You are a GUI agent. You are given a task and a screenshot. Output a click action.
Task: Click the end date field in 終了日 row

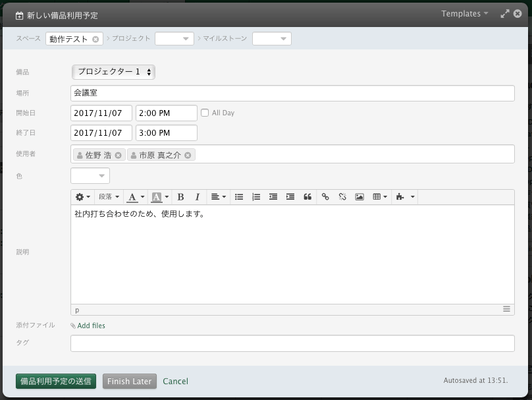point(101,132)
